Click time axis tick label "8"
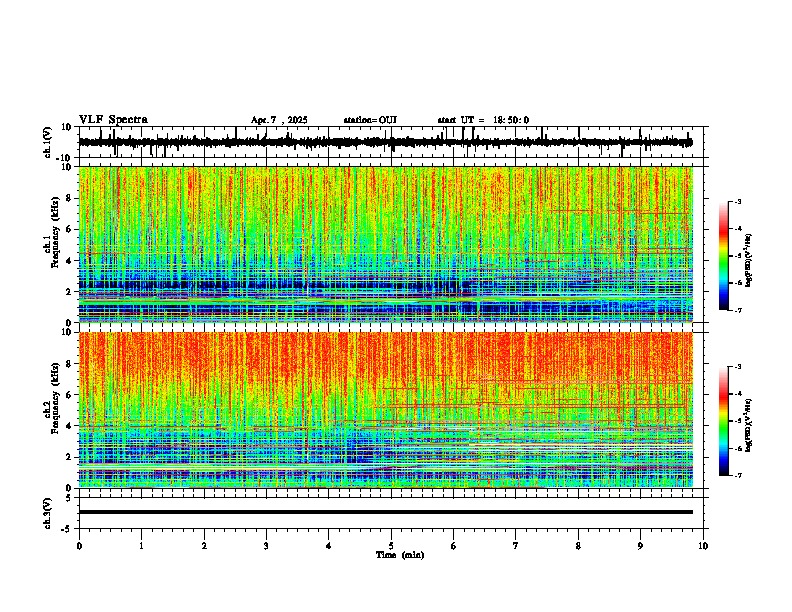 pyautogui.click(x=578, y=546)
